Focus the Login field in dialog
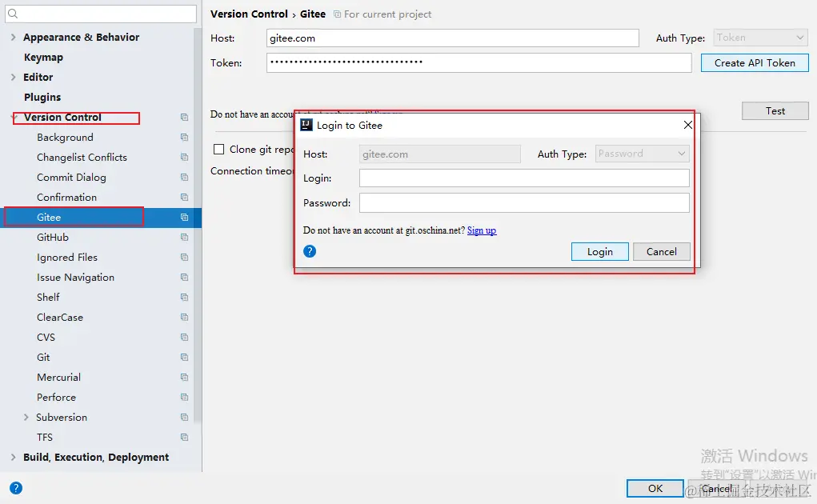Screen dimensions: 817x504 (x=524, y=178)
